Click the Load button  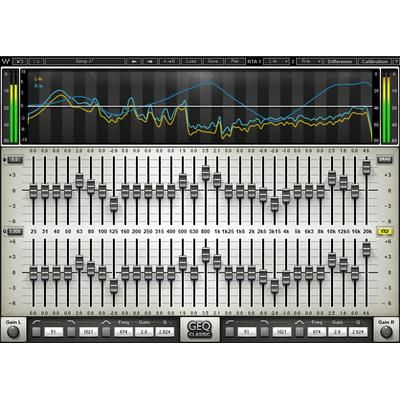click(x=191, y=61)
